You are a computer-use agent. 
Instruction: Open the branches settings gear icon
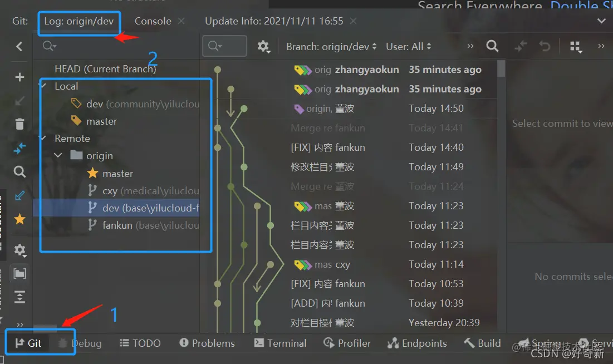point(19,250)
